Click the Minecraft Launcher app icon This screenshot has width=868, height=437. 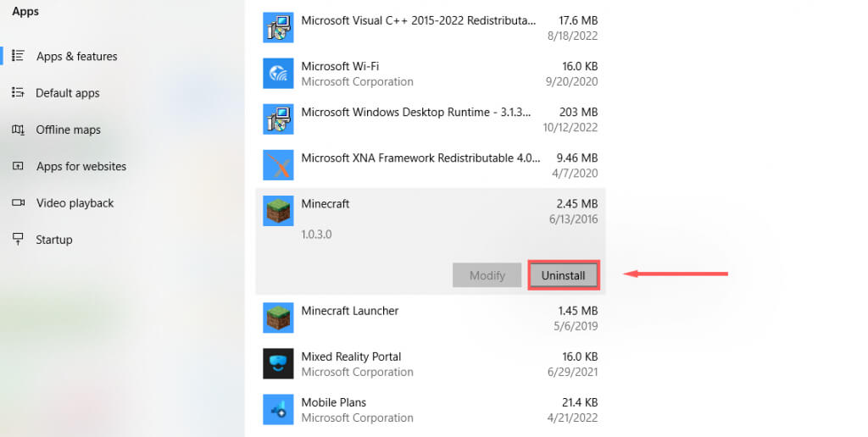point(278,318)
